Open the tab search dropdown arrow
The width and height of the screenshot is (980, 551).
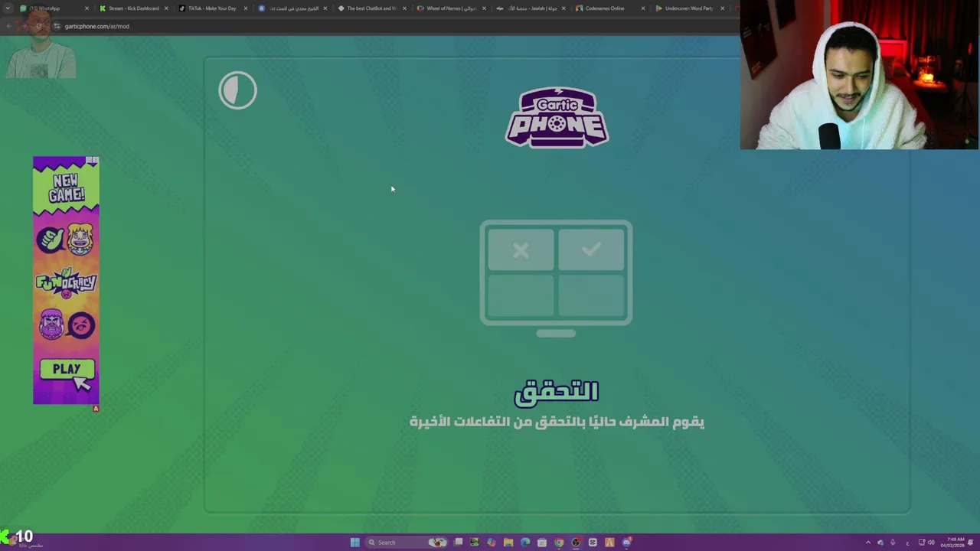[x=8, y=8]
